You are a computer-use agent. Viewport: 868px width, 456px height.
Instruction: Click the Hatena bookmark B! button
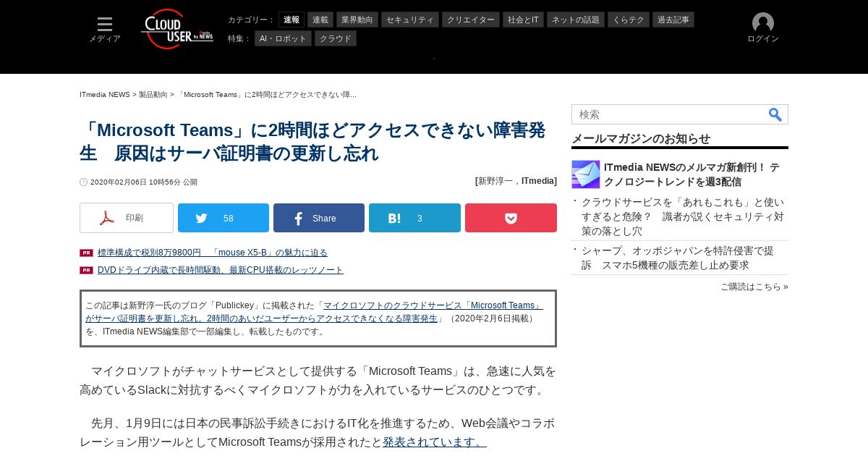[x=414, y=218]
